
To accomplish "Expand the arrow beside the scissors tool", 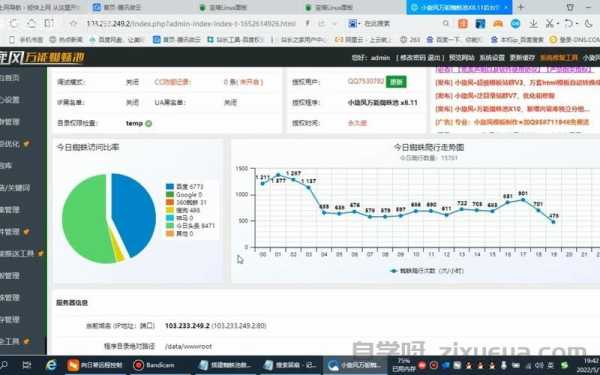I will [558, 24].
